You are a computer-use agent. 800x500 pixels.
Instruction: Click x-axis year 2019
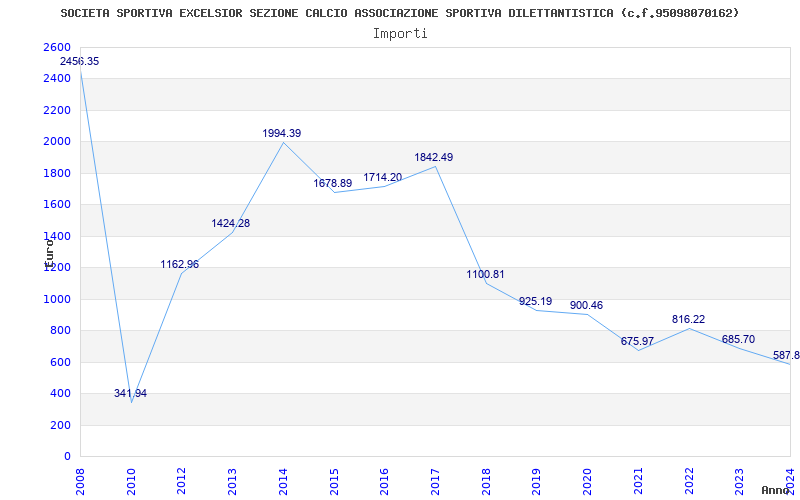coord(537,482)
